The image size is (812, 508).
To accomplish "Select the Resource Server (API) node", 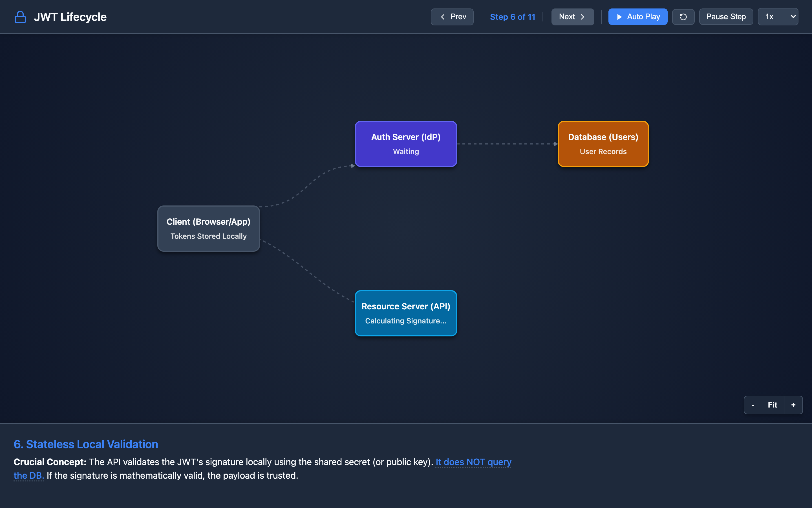I will point(406,313).
